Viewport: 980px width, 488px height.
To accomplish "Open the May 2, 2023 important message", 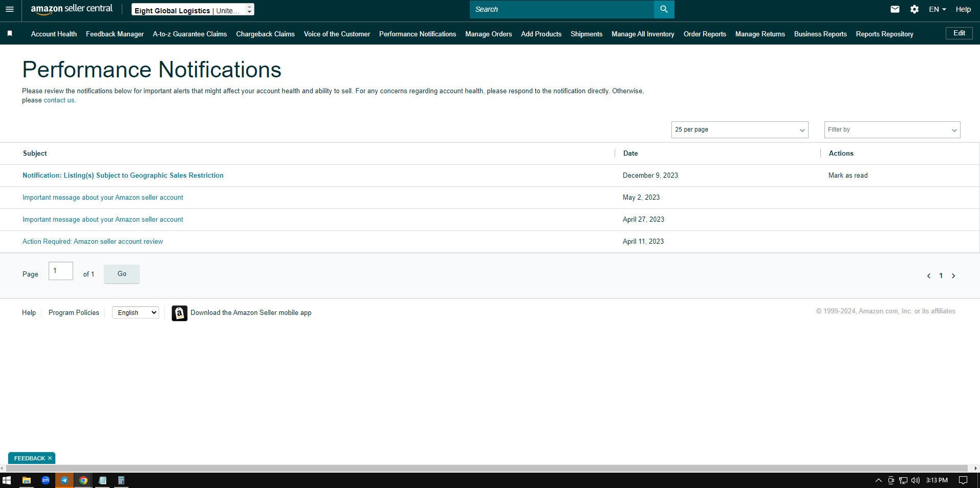I will coord(103,197).
